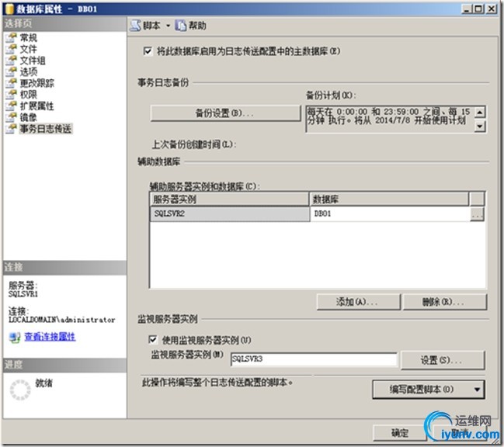This screenshot has height=447, width=504.
Task: Click the ellipsis button in DB01 row
Action: coord(477,214)
